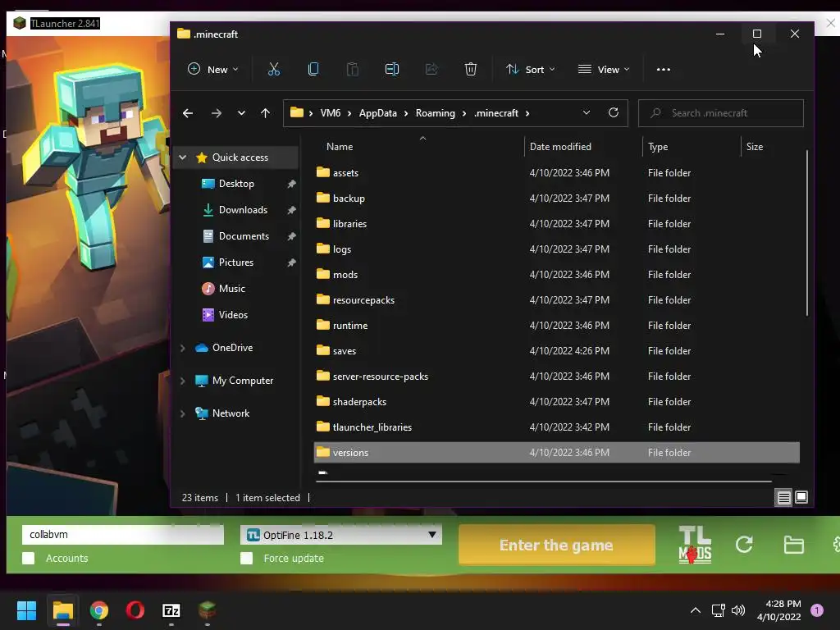Click the Rename icon in Explorer toolbar
The width and height of the screenshot is (840, 630).
[391, 69]
